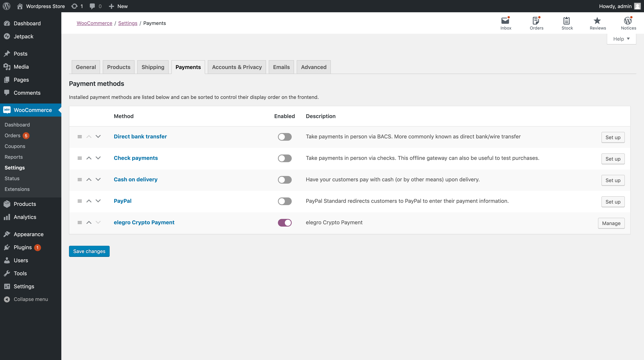
Task: Enable the Direct bank transfer toggle
Action: tap(284, 137)
